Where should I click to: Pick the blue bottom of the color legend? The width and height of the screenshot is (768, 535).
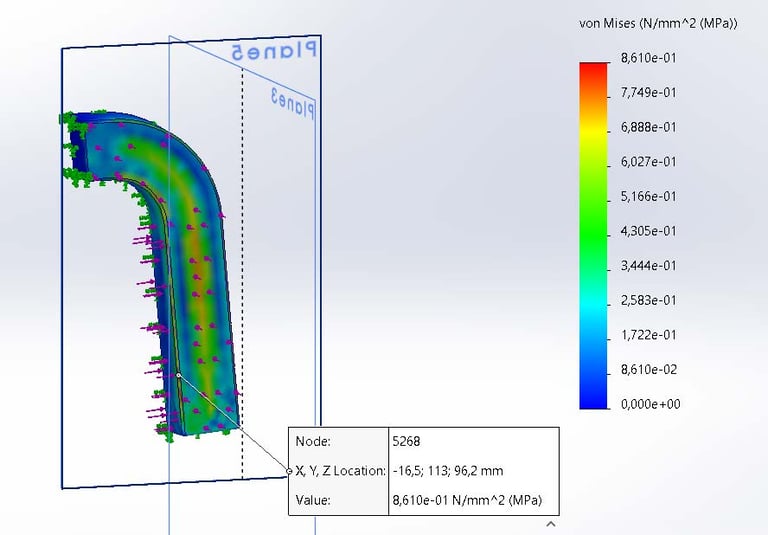pos(593,398)
